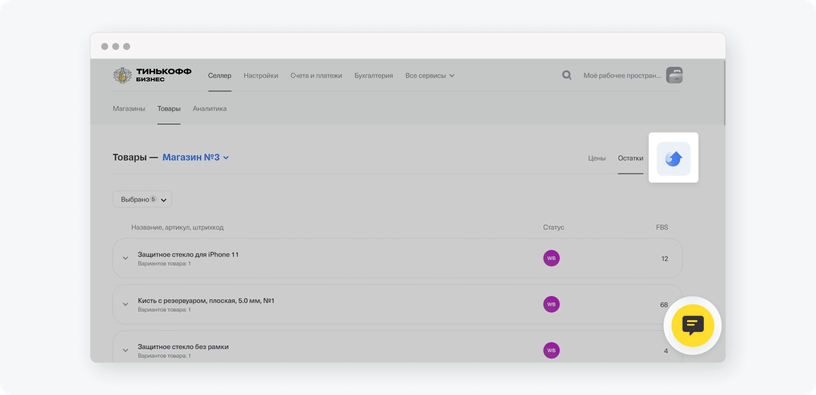Switch to the Аналитика tab
Viewport: 816px width, 395px height.
point(210,109)
